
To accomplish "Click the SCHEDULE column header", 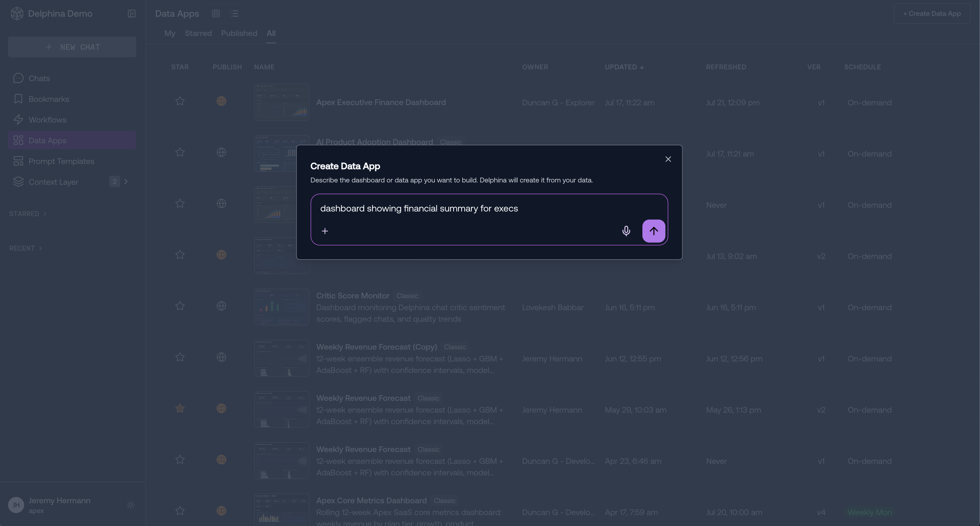I will [862, 67].
